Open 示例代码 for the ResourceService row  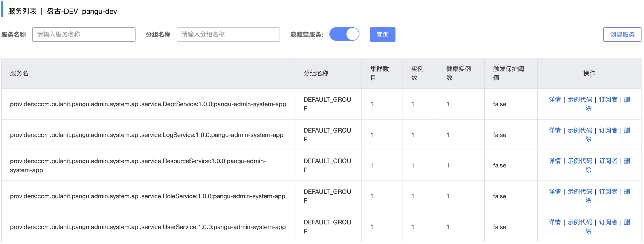[580, 161]
